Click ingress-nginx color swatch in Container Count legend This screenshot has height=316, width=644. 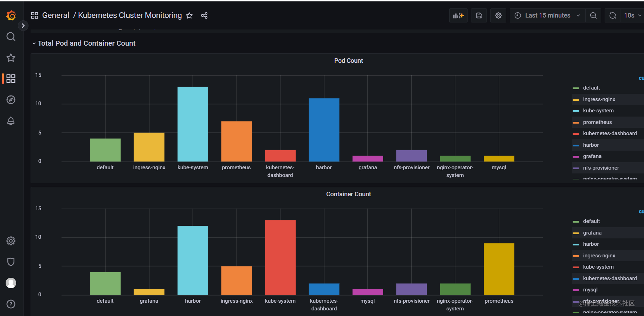click(x=576, y=256)
